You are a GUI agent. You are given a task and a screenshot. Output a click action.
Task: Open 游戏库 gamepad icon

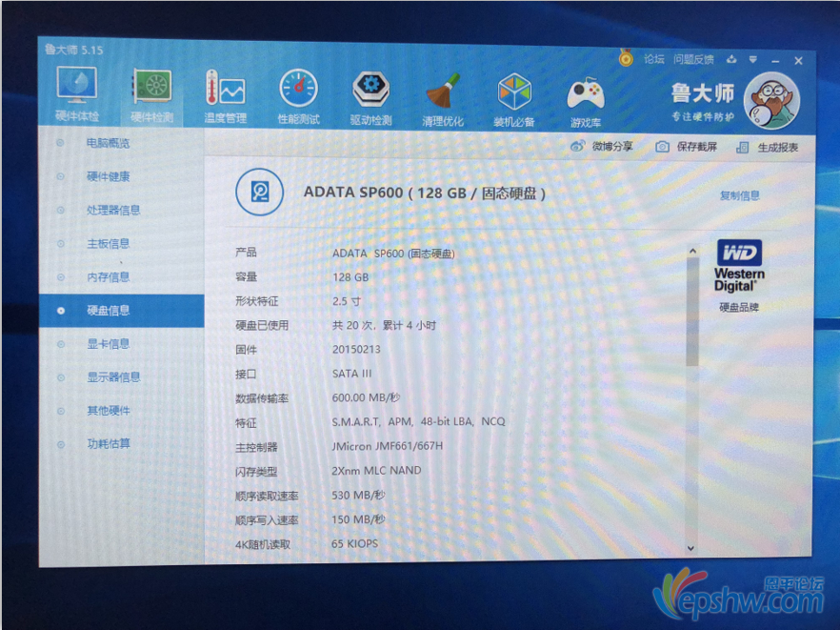[586, 93]
